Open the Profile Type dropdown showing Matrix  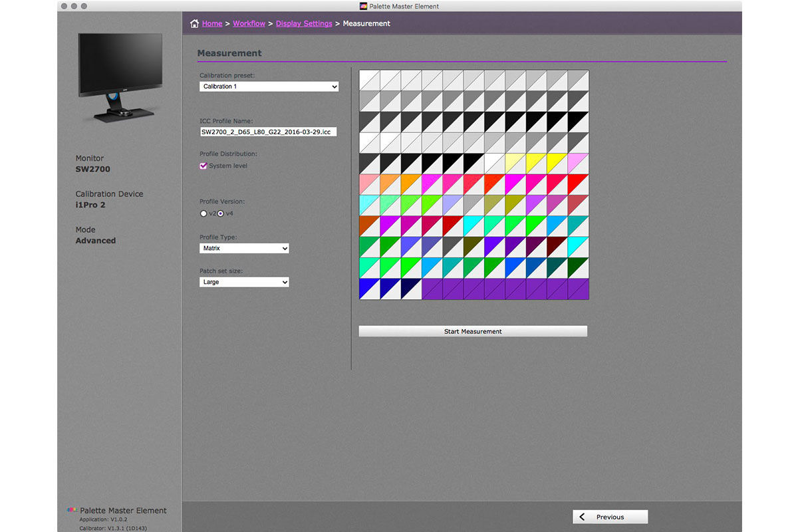click(244, 248)
